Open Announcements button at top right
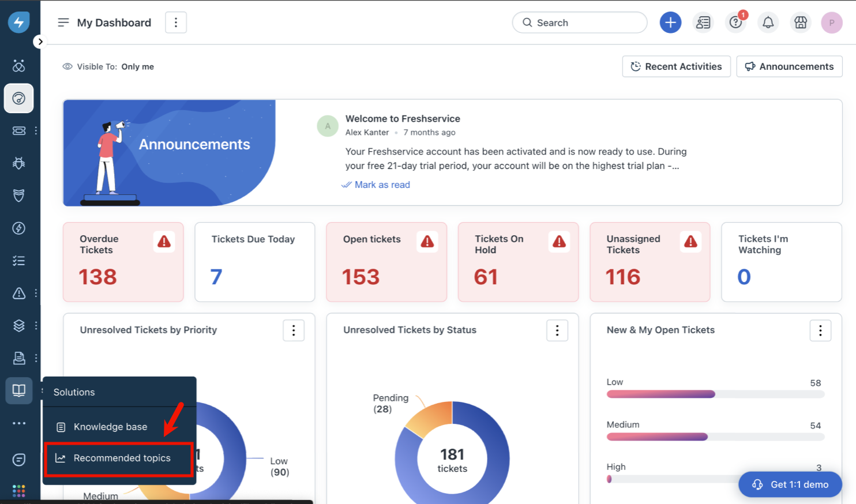The image size is (856, 504). [789, 66]
